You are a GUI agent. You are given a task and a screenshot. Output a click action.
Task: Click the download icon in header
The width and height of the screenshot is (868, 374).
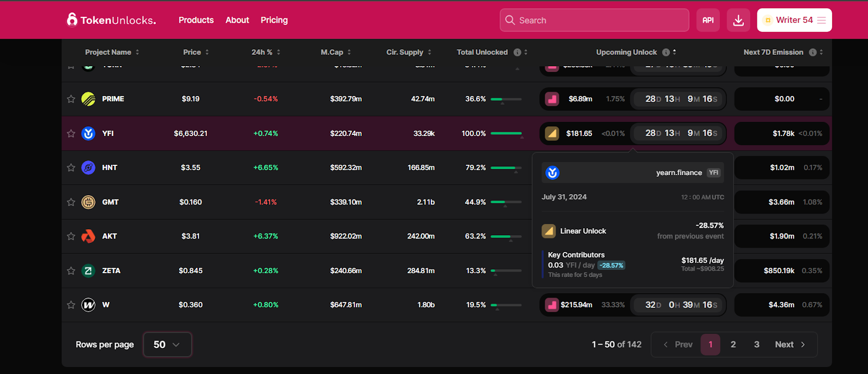[738, 20]
